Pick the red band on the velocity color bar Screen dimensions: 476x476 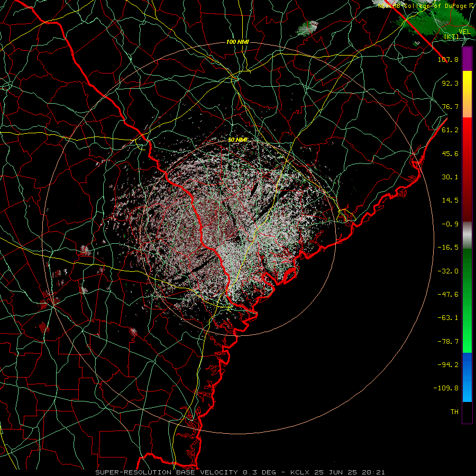click(467, 169)
